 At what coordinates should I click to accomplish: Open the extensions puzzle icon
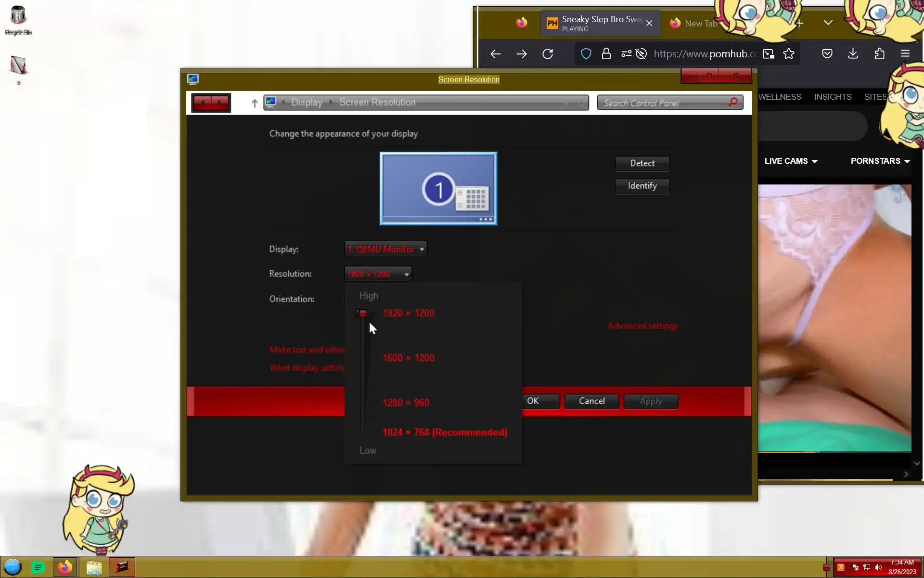tap(879, 54)
